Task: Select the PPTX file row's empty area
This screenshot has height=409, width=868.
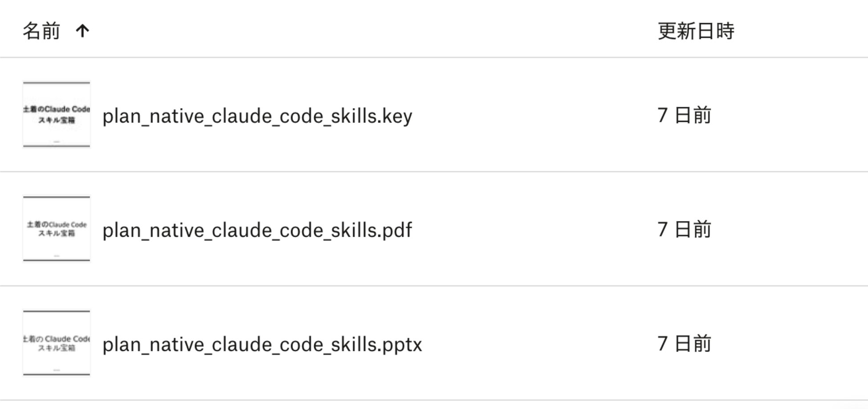Action: click(534, 344)
